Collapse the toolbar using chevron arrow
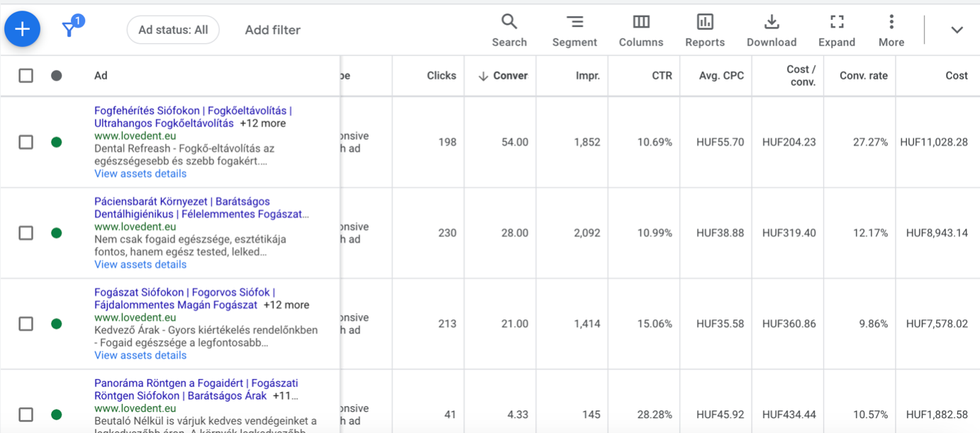The width and height of the screenshot is (980, 433). (x=957, y=30)
